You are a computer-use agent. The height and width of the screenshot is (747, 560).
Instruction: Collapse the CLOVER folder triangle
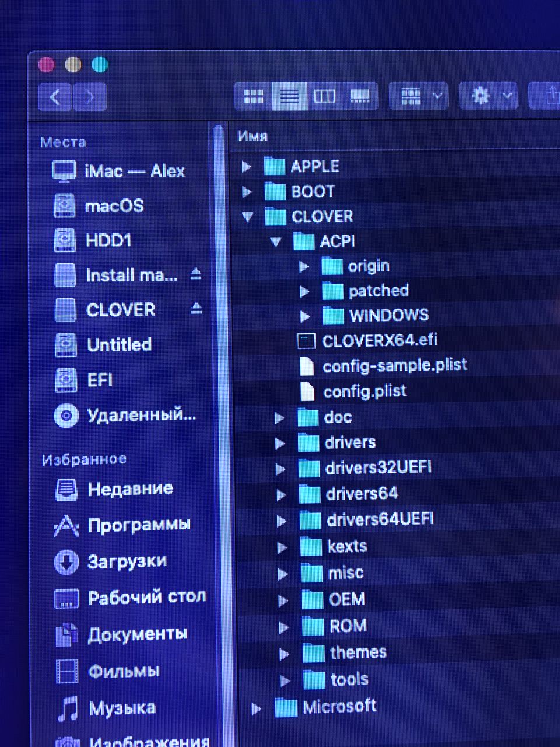[x=247, y=217]
